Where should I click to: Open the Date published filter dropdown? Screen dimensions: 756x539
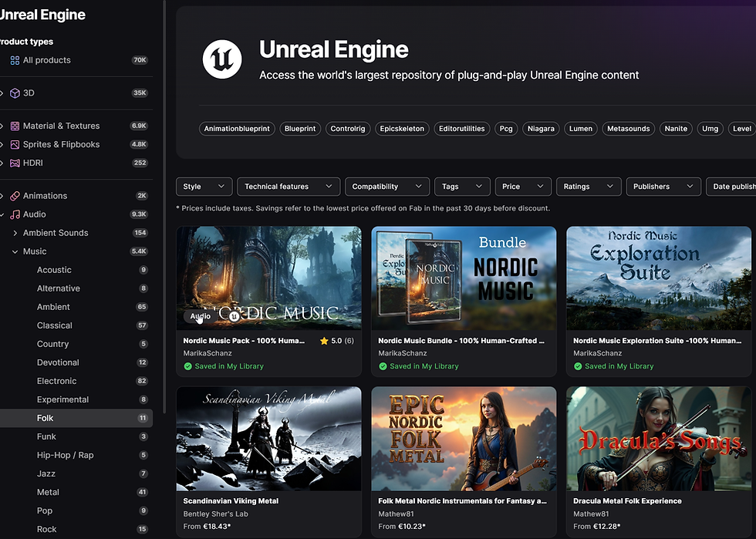click(x=731, y=187)
